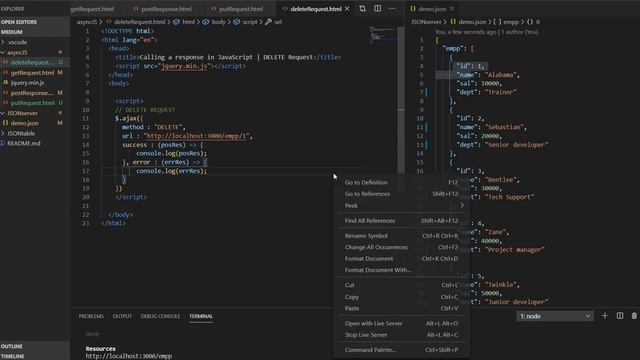Open getRequest.html in explorer
The image size is (640, 360).
point(32,73)
